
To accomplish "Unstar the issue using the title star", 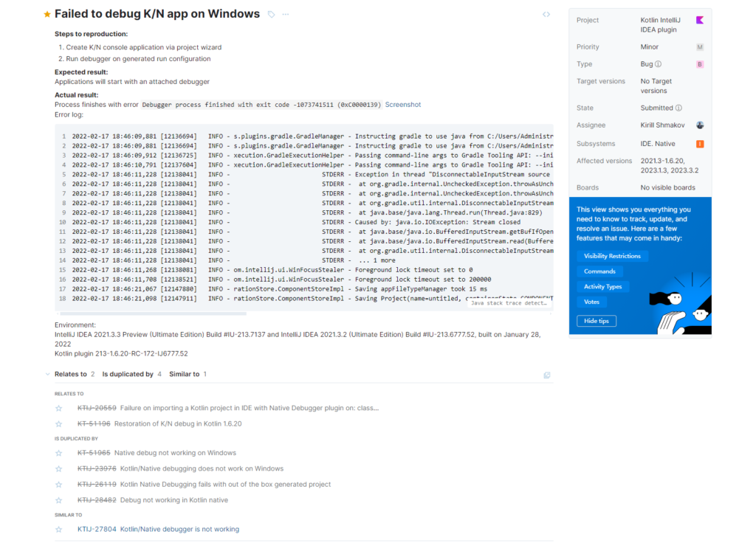I will pyautogui.click(x=47, y=14).
